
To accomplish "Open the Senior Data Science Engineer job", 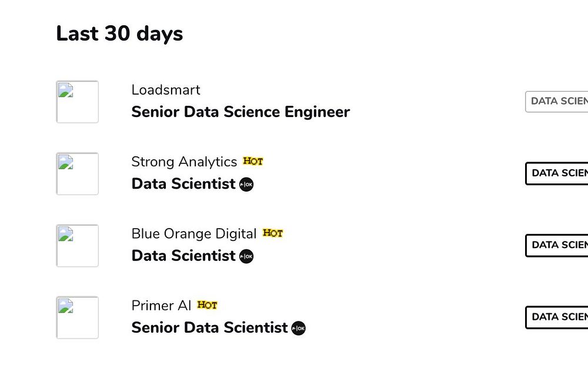I will pos(240,112).
